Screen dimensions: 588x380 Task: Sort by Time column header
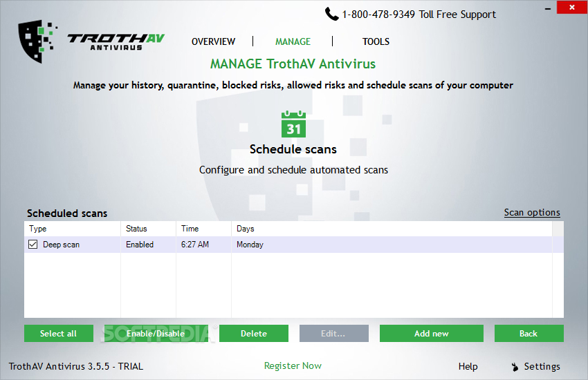point(203,229)
